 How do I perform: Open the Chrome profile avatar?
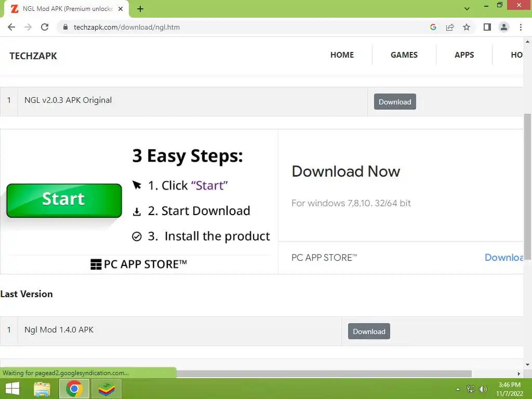point(504,27)
